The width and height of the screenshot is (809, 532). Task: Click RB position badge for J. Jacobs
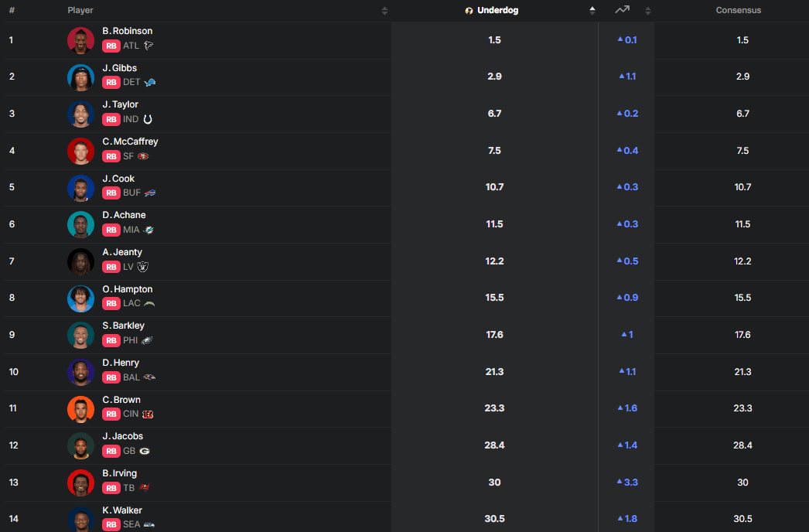click(x=111, y=451)
